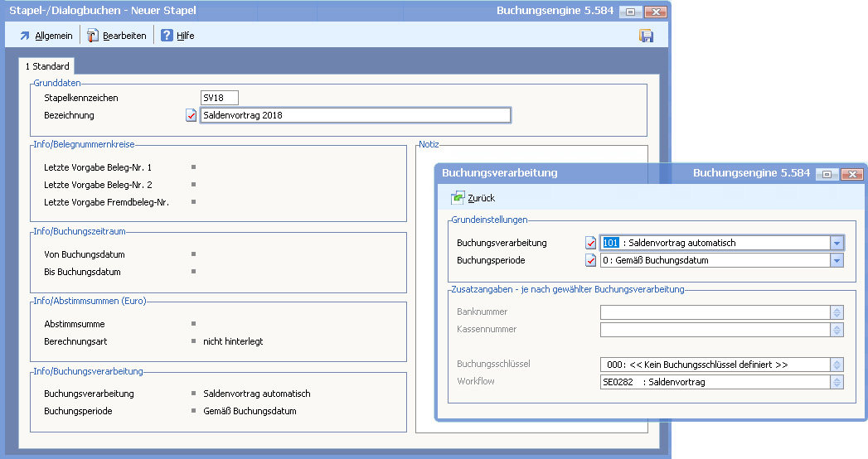Viewport: 868px width, 459px height.
Task: Click the Workflow field spinner arrows
Action: [x=836, y=382]
